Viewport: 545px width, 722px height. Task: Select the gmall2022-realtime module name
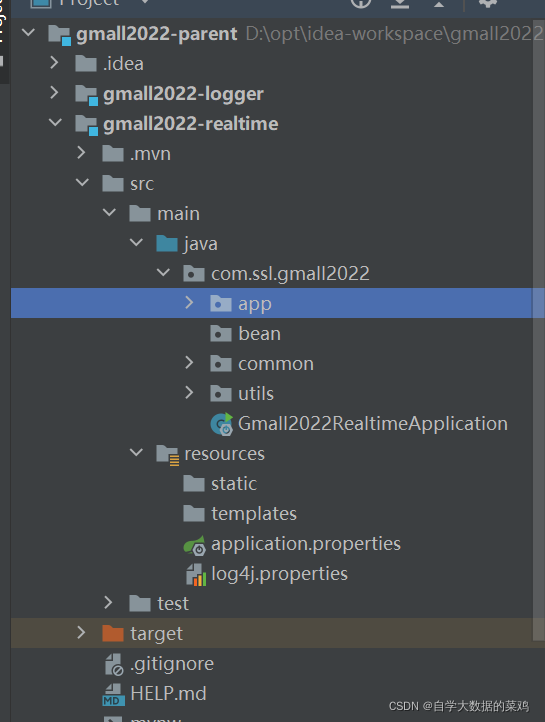(x=191, y=124)
